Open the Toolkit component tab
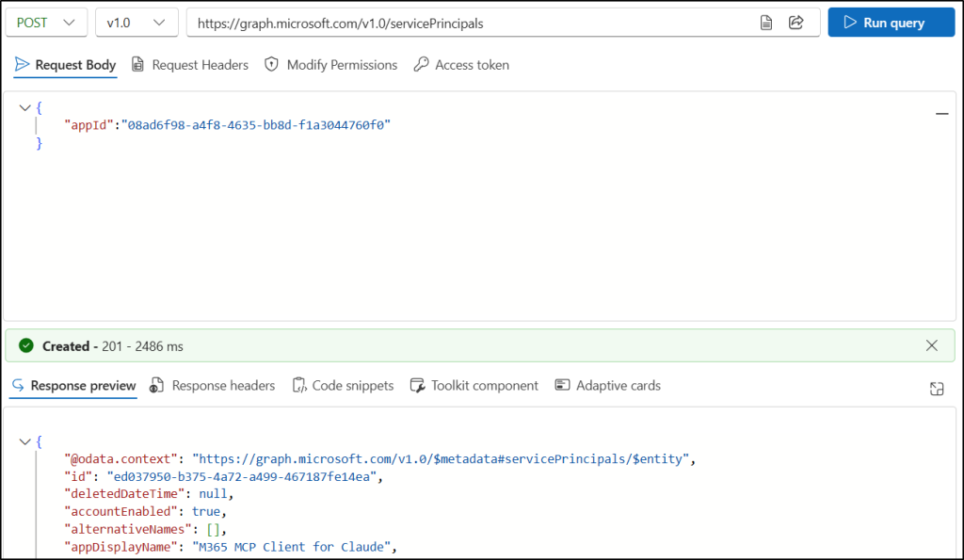The width and height of the screenshot is (964, 560). (474, 386)
